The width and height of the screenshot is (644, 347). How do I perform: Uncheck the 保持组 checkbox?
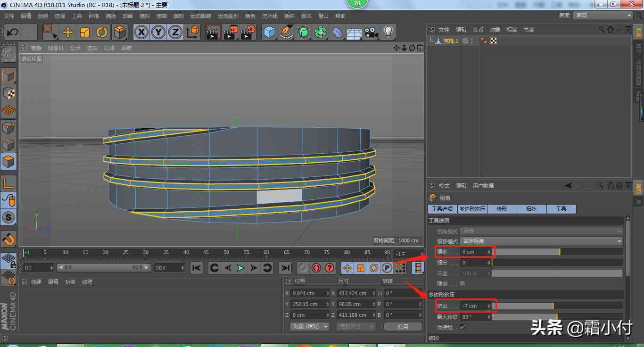click(462, 327)
